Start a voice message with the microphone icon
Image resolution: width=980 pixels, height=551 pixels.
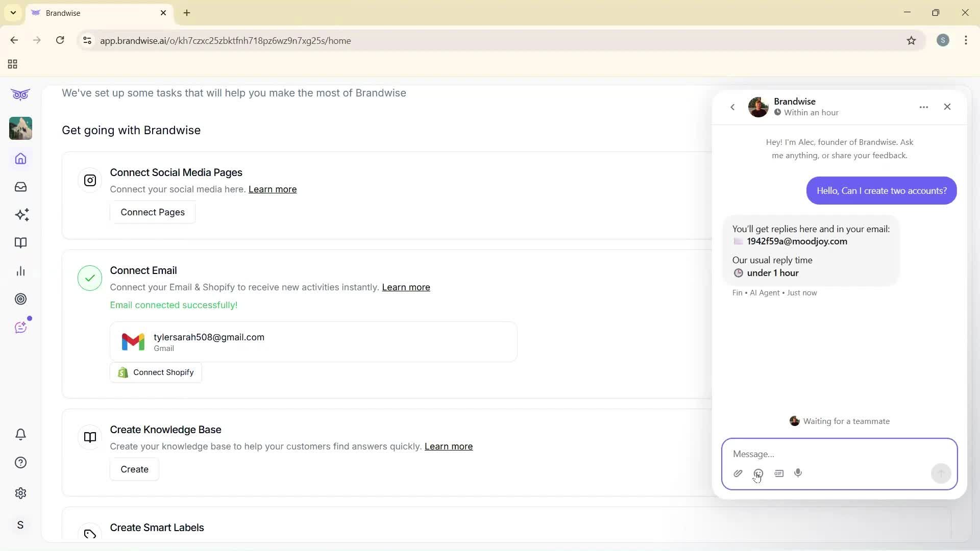click(798, 473)
